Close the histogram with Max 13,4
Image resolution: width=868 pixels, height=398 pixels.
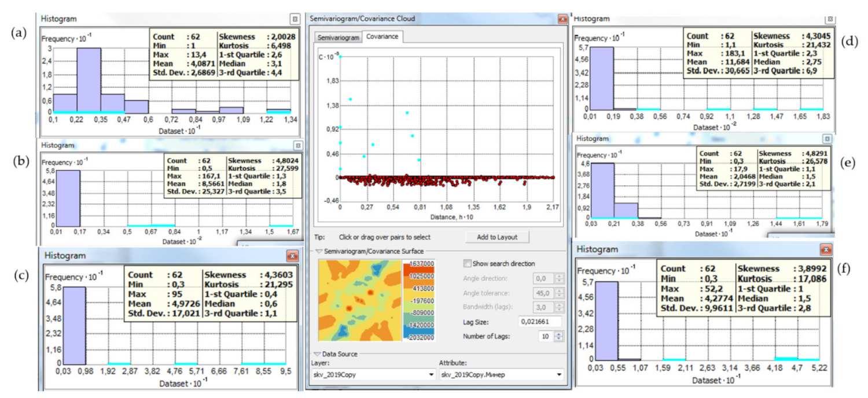295,19
